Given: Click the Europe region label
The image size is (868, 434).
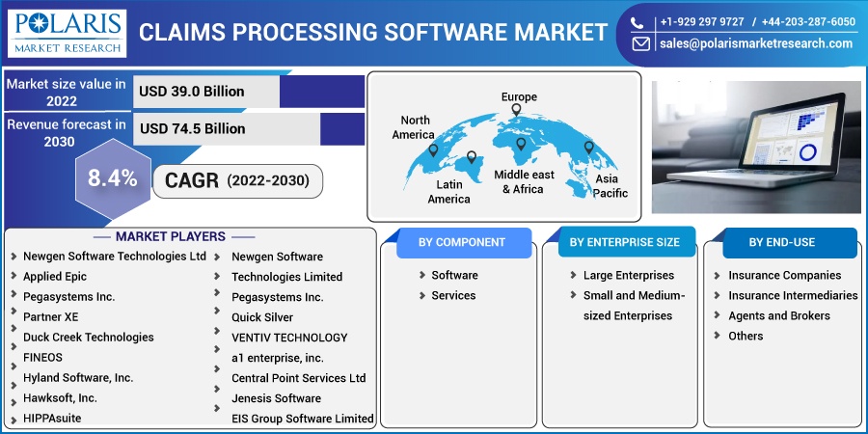Looking at the screenshot, I should coord(519,96).
